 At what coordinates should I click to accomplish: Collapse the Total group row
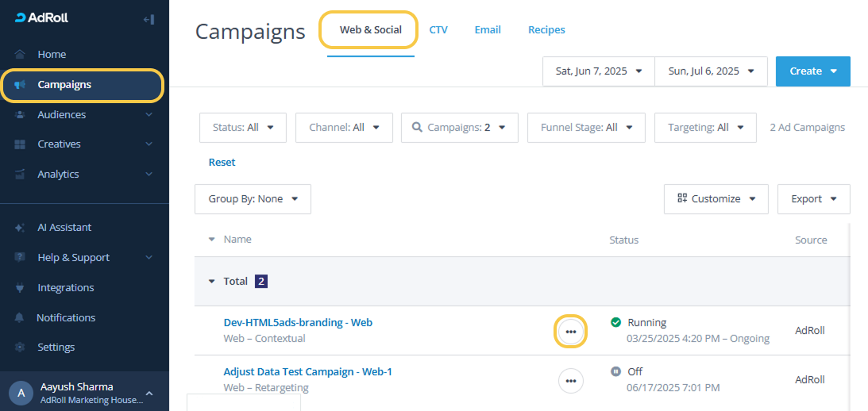click(211, 281)
